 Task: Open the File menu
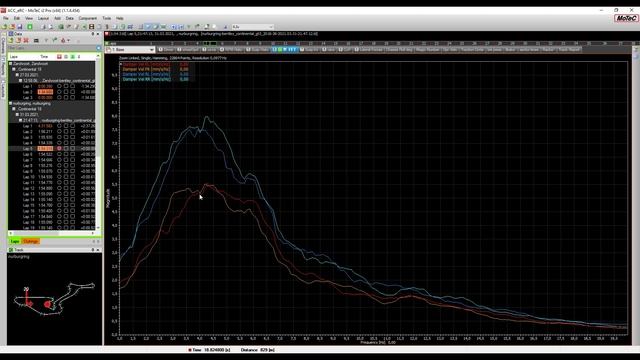point(6,18)
